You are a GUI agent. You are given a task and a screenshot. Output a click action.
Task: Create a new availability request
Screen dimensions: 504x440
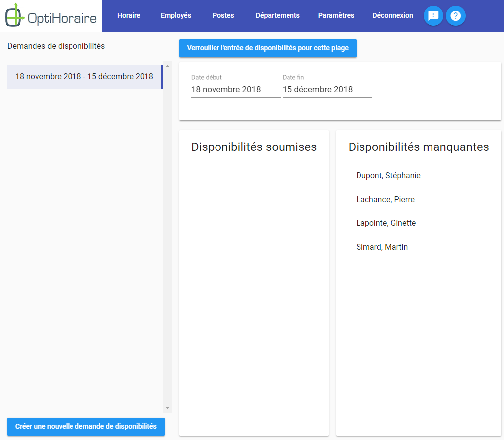pyautogui.click(x=86, y=426)
